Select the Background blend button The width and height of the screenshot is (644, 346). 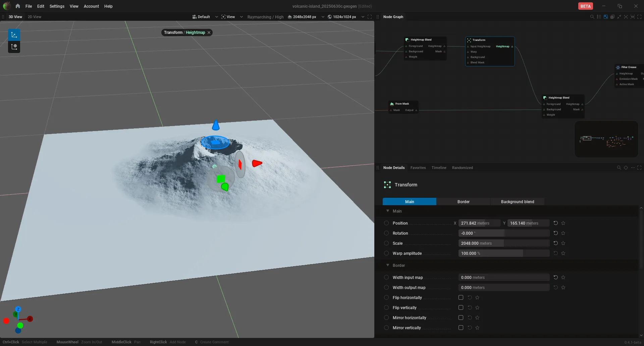(x=518, y=201)
